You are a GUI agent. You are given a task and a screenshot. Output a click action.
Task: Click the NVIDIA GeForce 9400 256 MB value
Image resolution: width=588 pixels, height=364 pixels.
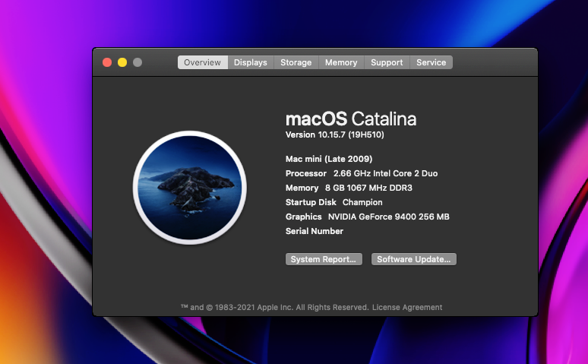388,217
